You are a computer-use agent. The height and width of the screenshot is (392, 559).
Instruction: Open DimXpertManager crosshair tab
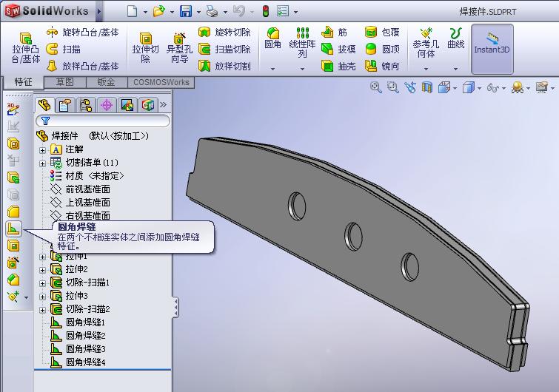[x=106, y=105]
